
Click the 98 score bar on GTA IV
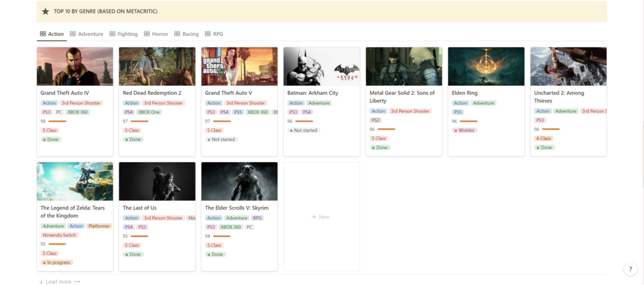pyautogui.click(x=57, y=121)
